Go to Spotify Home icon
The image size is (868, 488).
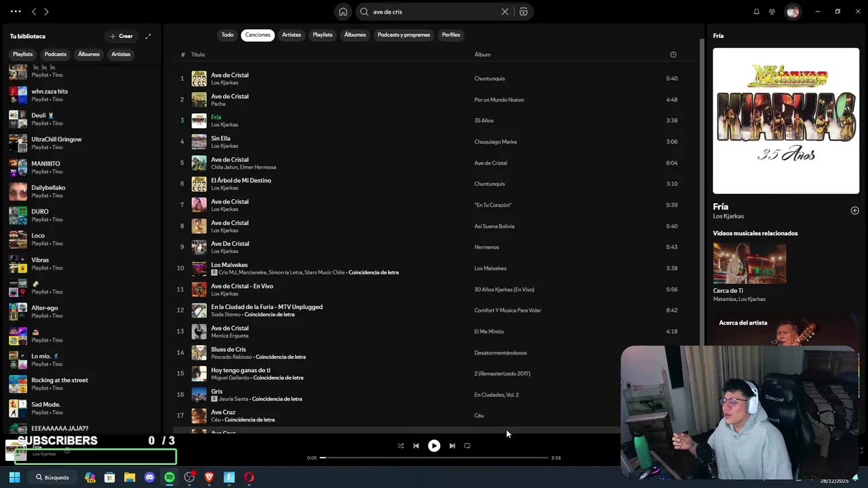pos(343,12)
